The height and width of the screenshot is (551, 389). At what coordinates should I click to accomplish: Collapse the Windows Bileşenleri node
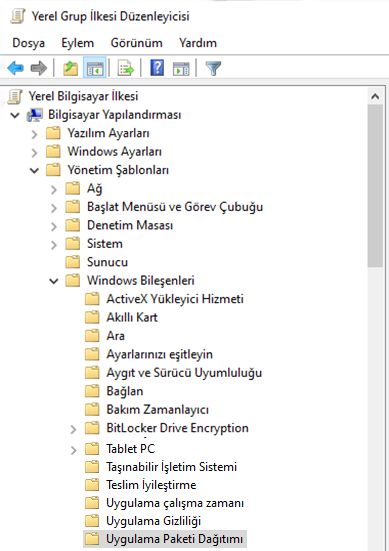click(53, 281)
